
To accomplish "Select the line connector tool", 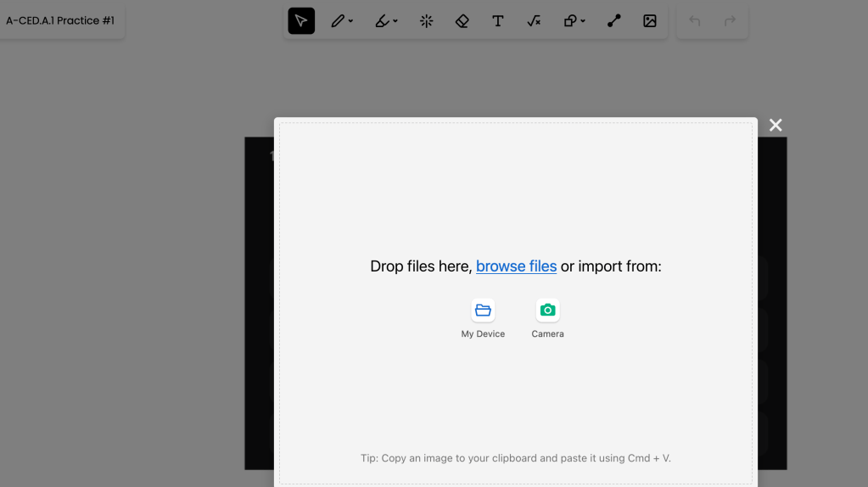I will tap(614, 21).
